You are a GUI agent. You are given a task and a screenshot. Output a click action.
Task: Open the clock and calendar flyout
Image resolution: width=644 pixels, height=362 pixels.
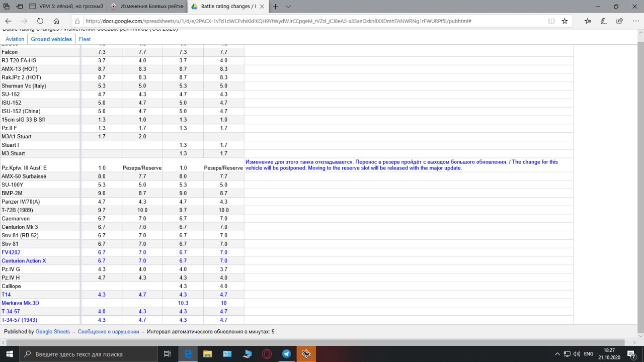pyautogui.click(x=609, y=354)
